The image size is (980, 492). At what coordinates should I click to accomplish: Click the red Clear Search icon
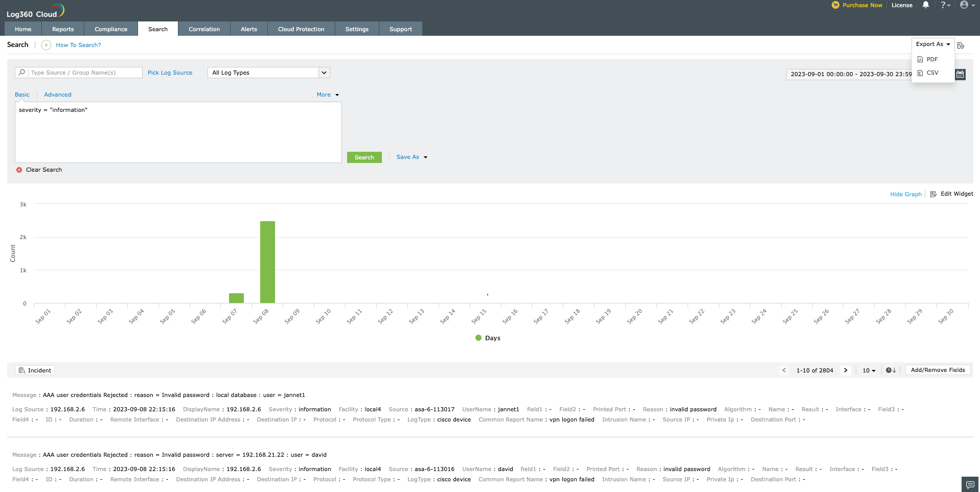pyautogui.click(x=19, y=170)
